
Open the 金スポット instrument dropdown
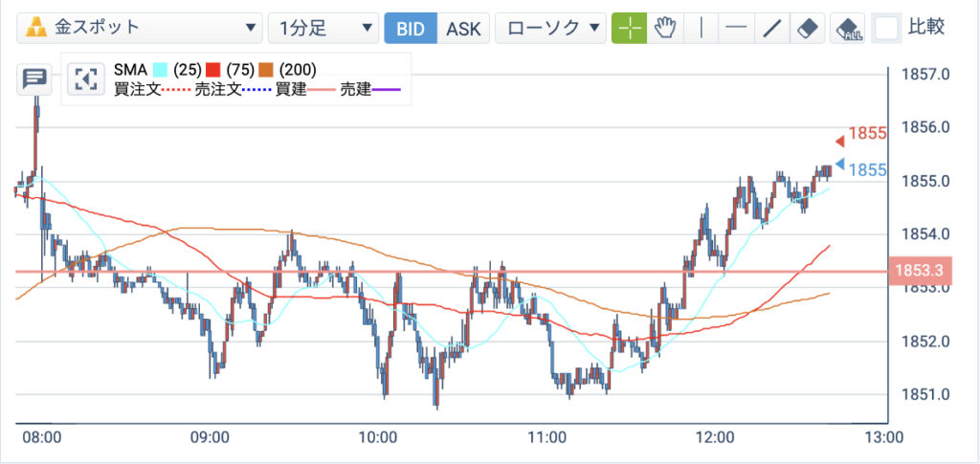coord(140,29)
